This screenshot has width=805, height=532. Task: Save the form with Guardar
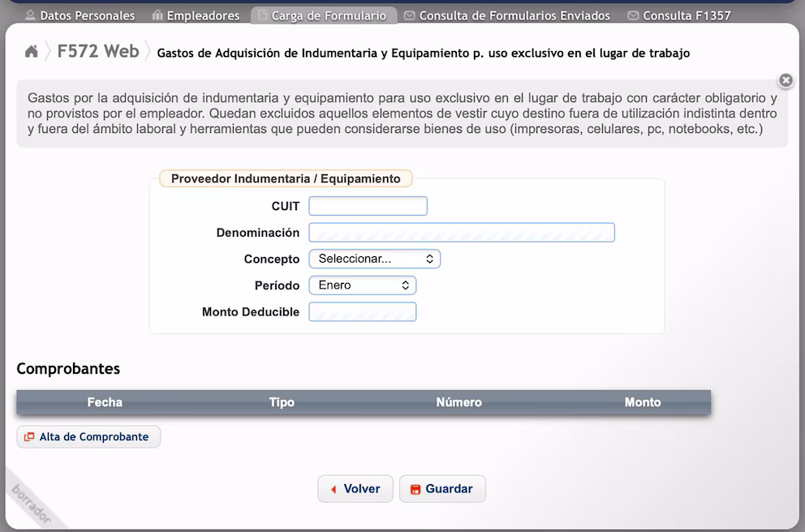click(x=442, y=488)
